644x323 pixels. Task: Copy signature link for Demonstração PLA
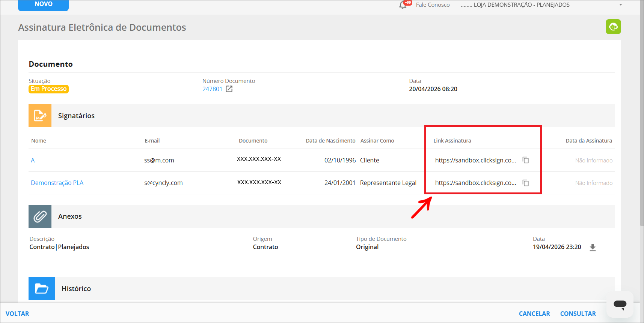pyautogui.click(x=526, y=183)
